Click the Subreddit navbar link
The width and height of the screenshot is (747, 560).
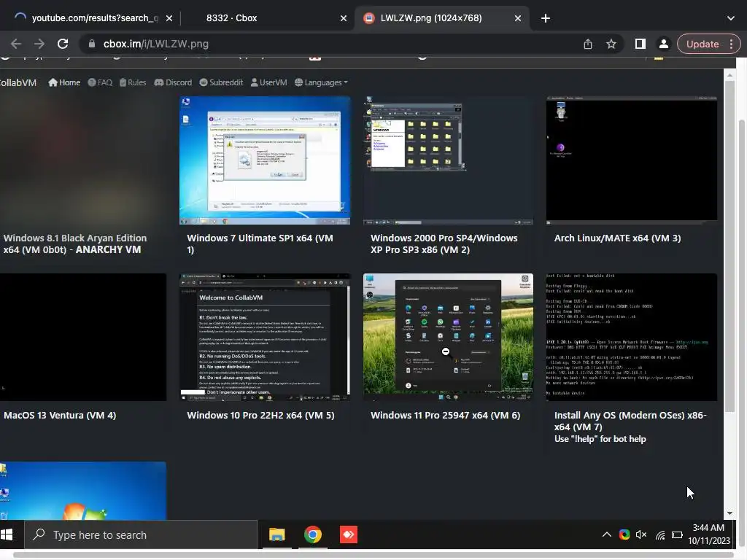221,82
